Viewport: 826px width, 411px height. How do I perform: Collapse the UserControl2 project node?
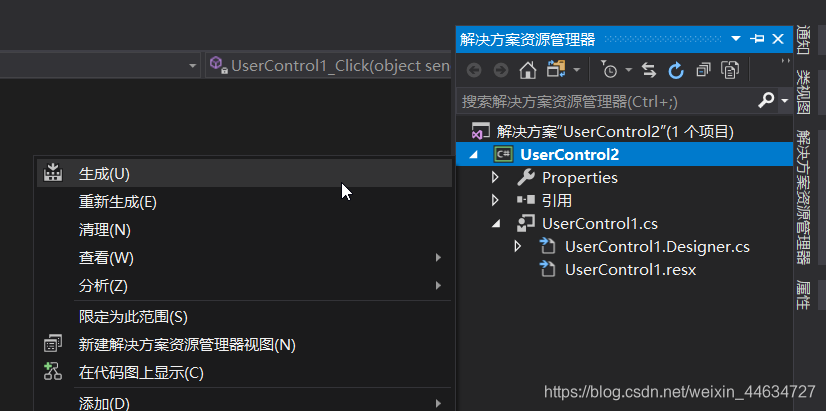pos(473,154)
